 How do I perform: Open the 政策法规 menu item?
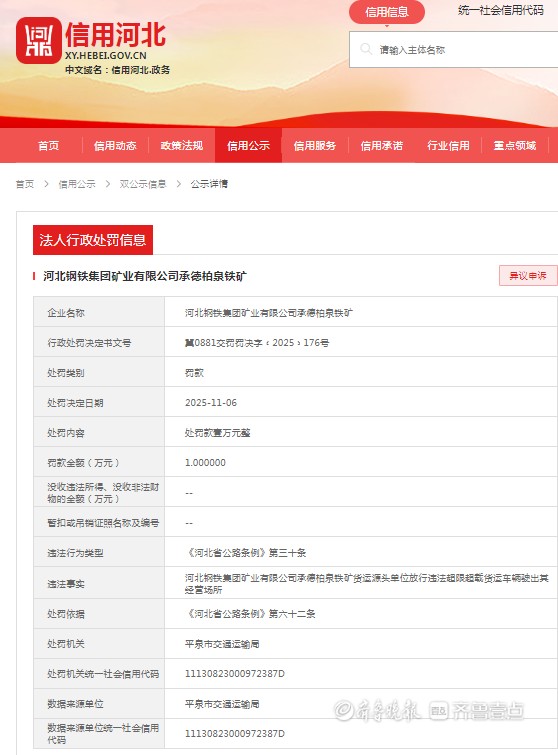pyautogui.click(x=182, y=145)
